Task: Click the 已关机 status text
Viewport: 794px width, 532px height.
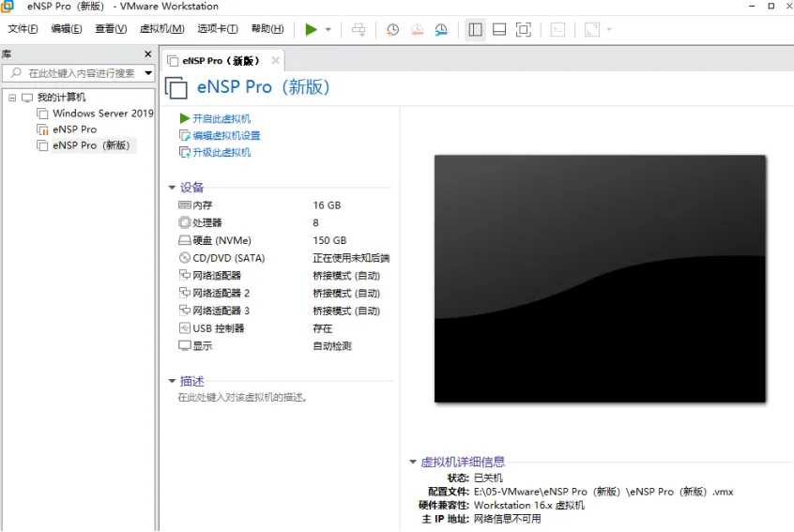Action: [488, 478]
